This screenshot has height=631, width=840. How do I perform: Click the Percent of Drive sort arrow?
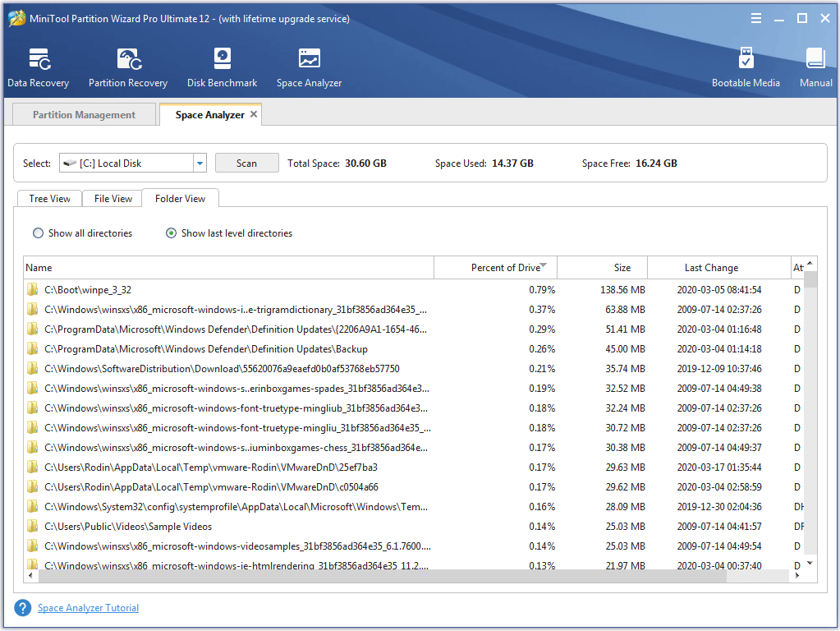(x=543, y=265)
